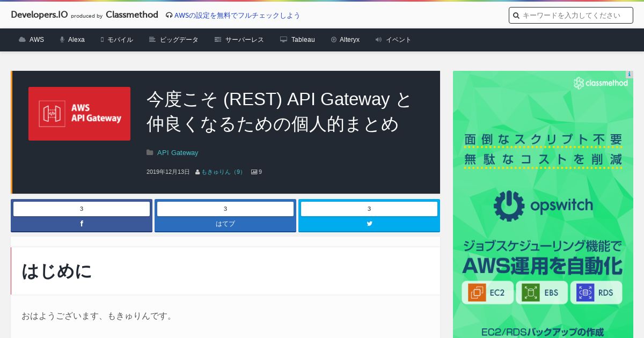Share the article on Twitter
Viewport: 644px width, 338px height.
pos(369,224)
